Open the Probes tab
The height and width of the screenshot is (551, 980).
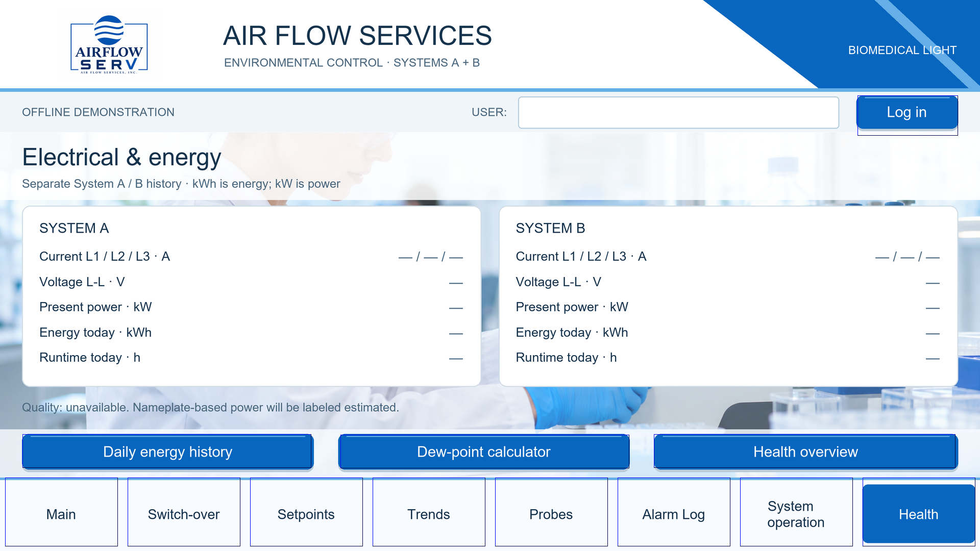[551, 512]
